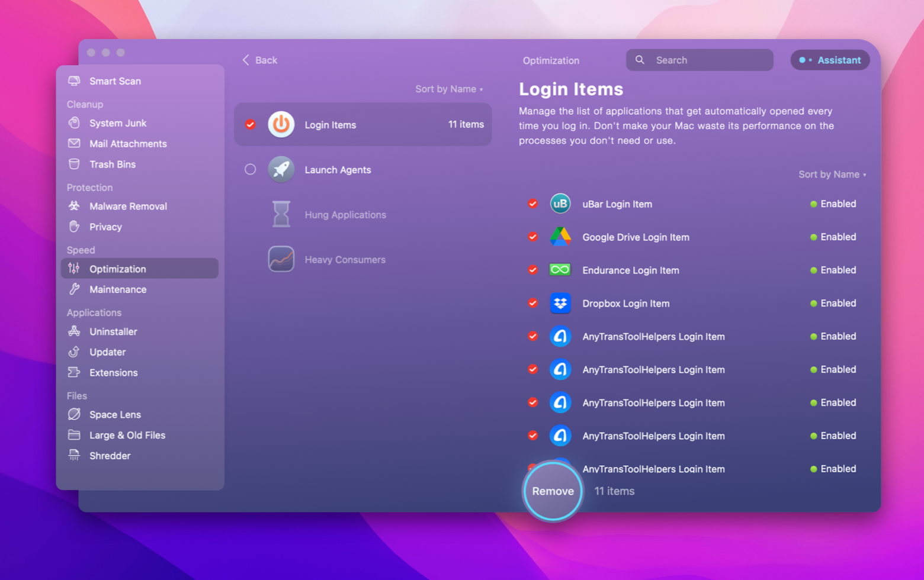
Task: Select the Privacy hand icon
Action: pyautogui.click(x=74, y=227)
